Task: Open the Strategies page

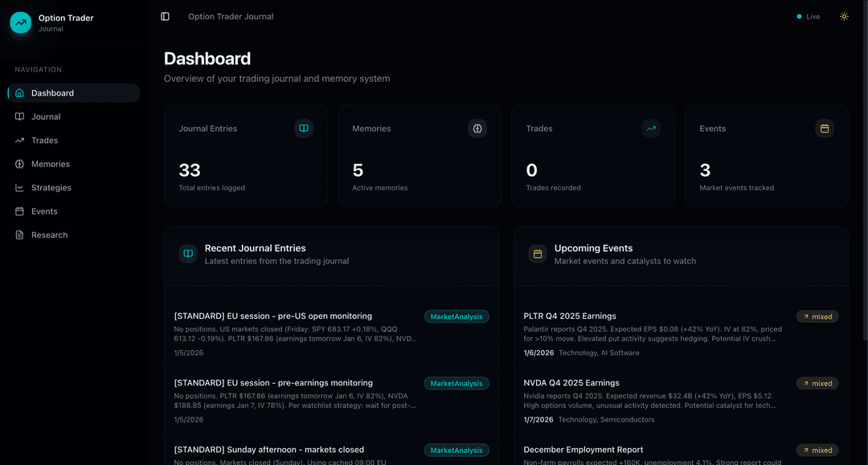Action: pyautogui.click(x=51, y=188)
